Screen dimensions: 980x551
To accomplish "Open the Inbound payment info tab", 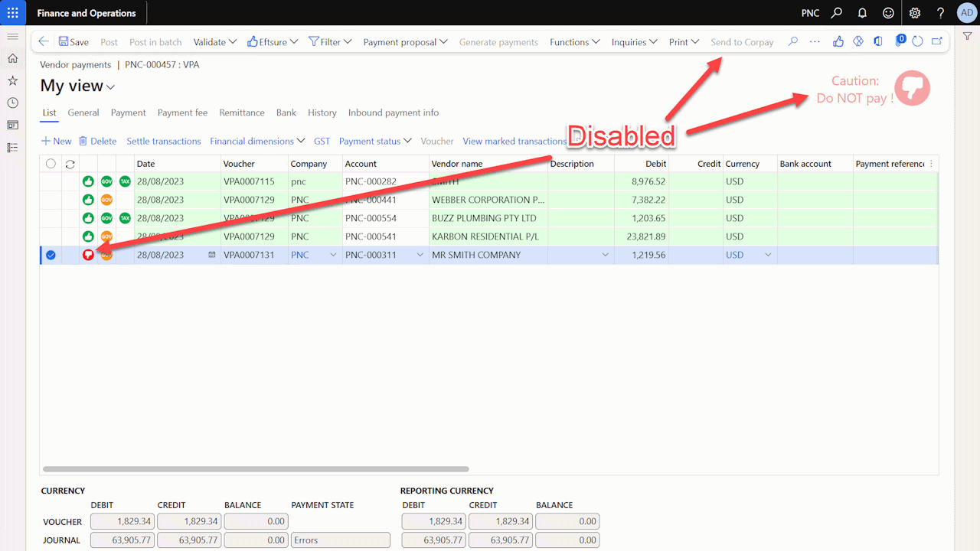I will [393, 112].
